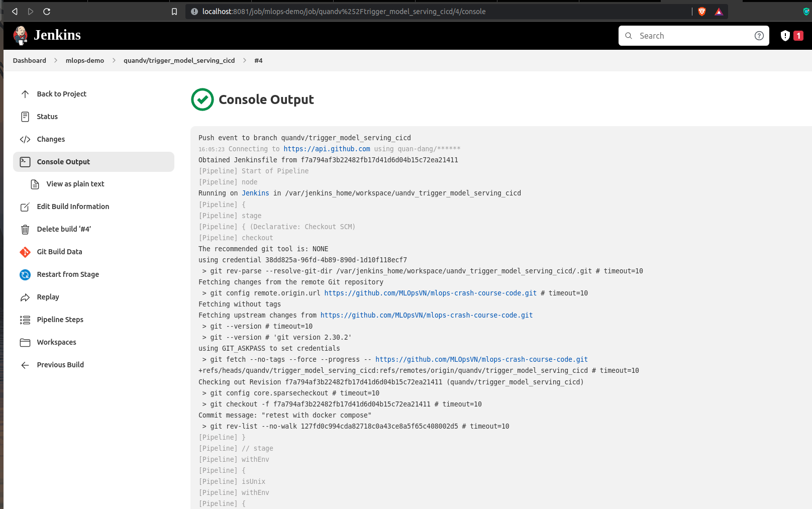This screenshot has width=812, height=509.
Task: Click the Delete build trash icon
Action: [25, 229]
